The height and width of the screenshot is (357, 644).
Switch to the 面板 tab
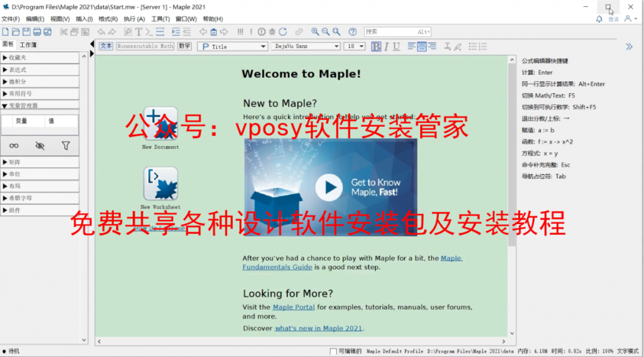(8, 44)
